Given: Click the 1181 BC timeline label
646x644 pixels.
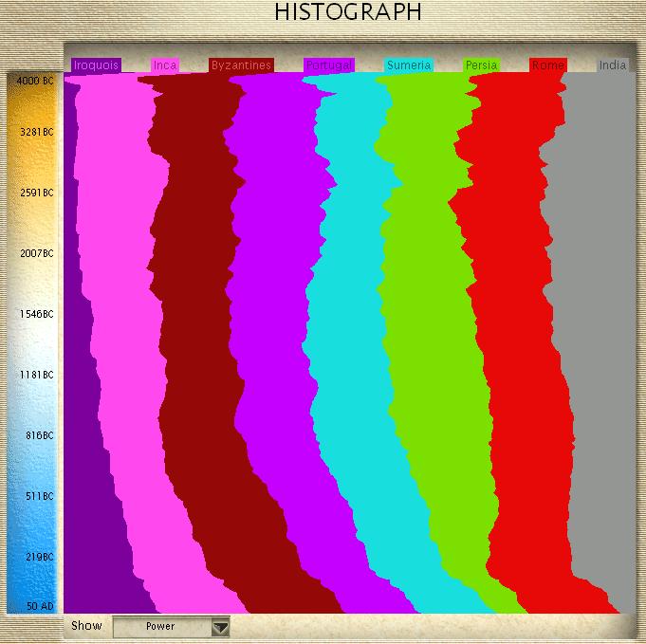Looking at the screenshot, I should [37, 375].
